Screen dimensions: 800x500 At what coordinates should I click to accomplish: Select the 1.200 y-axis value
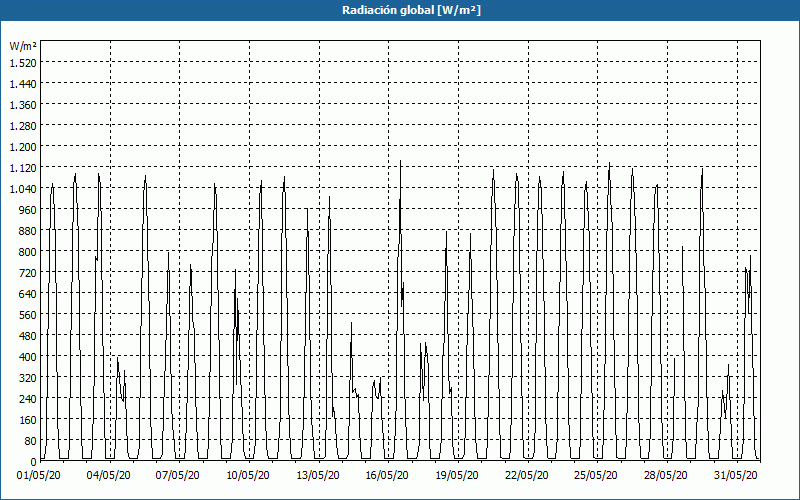point(23,146)
